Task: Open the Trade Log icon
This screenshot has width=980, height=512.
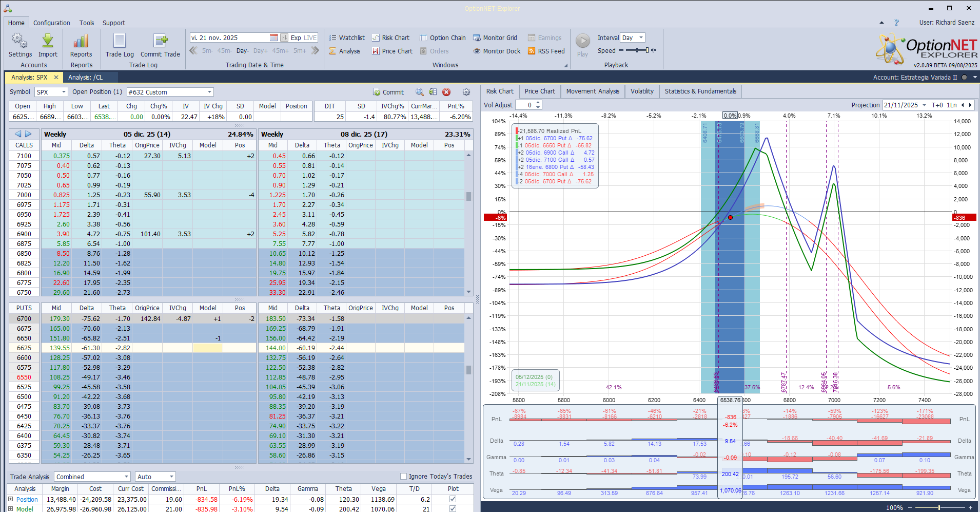Action: pos(120,41)
